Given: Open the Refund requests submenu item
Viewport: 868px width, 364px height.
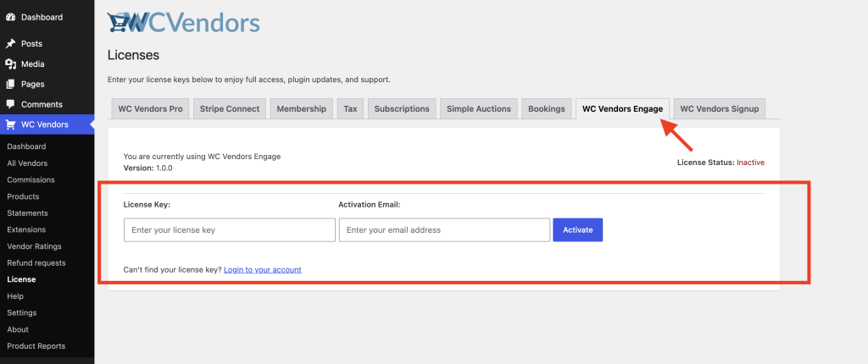Looking at the screenshot, I should click(x=36, y=262).
